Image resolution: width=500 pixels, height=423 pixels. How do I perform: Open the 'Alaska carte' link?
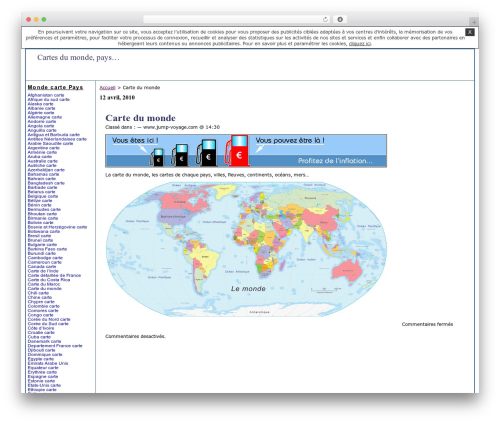[40, 104]
